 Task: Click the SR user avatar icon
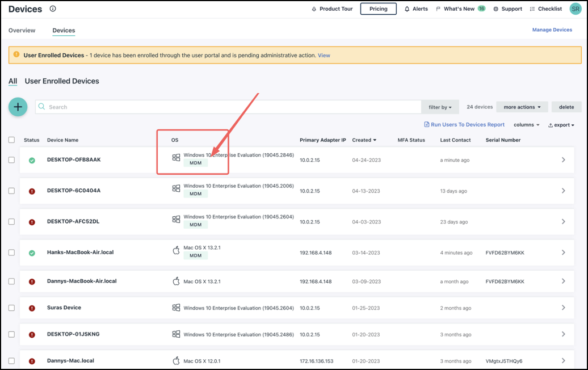[576, 9]
